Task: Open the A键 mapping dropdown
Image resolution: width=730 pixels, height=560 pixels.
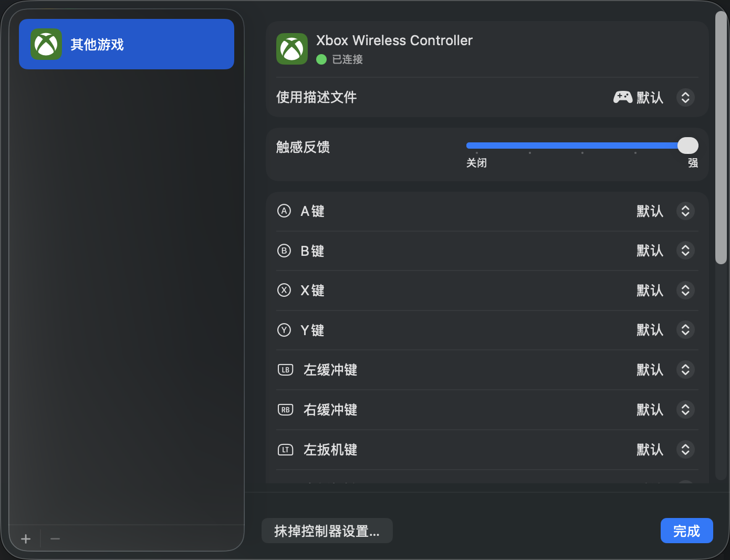Action: [x=685, y=211]
